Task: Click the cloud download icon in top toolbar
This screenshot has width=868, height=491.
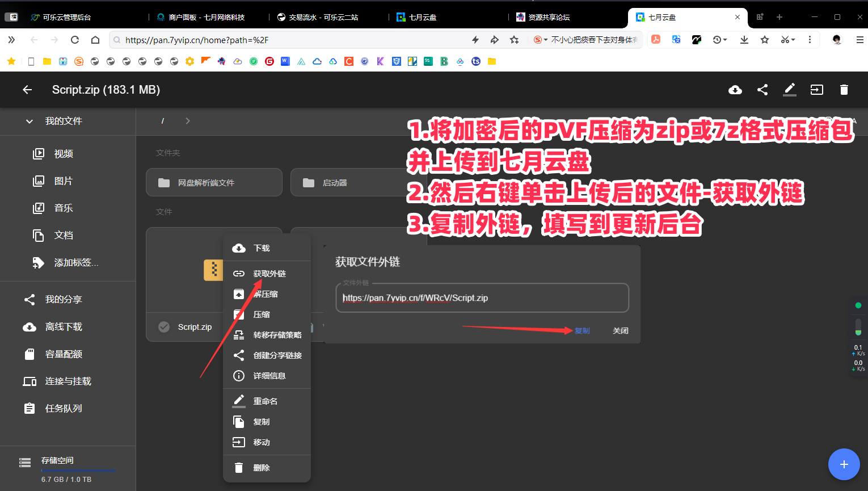Action: coord(735,90)
